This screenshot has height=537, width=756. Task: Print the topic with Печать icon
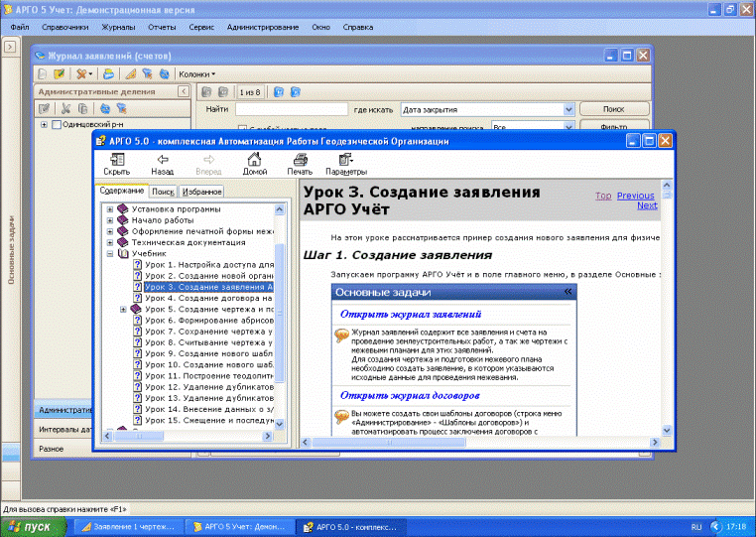[x=301, y=159]
